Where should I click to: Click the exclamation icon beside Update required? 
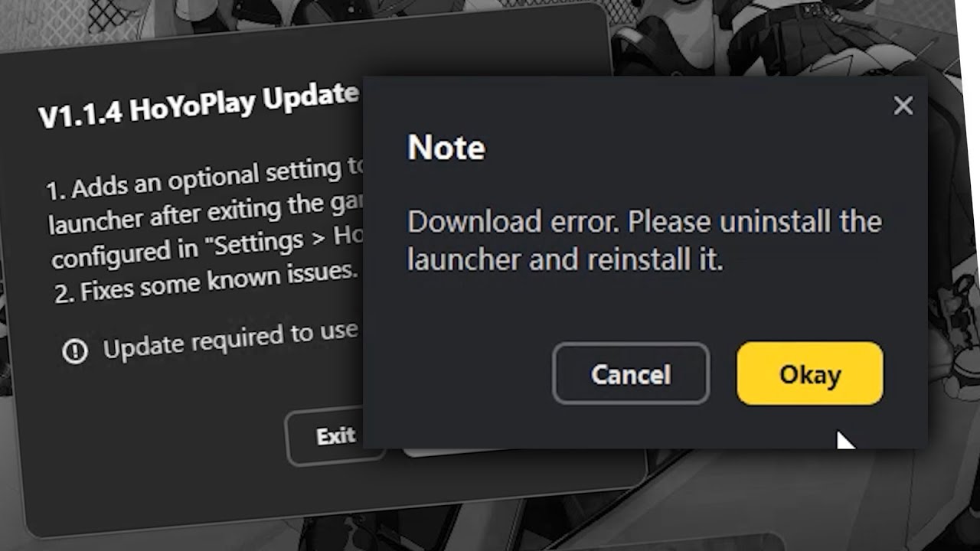click(x=75, y=351)
